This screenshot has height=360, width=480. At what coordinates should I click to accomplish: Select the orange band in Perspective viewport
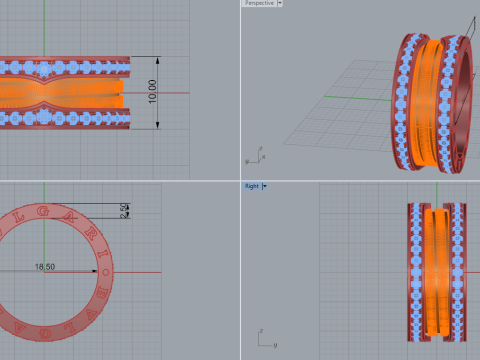coord(425,103)
